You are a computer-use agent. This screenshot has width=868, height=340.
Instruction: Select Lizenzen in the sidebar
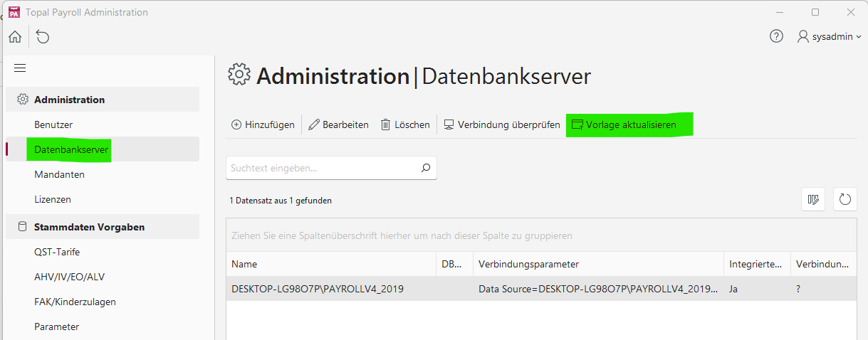pyautogui.click(x=53, y=199)
